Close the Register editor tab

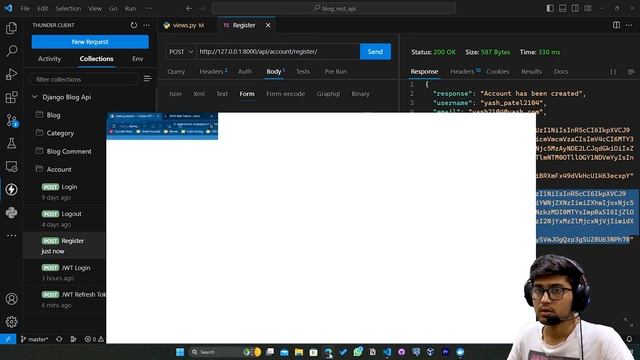click(268, 25)
